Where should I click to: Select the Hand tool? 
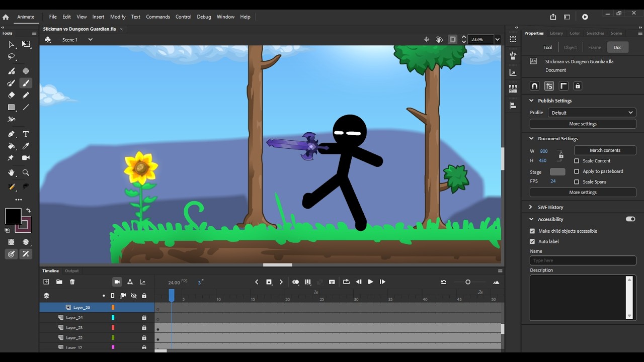point(11,172)
